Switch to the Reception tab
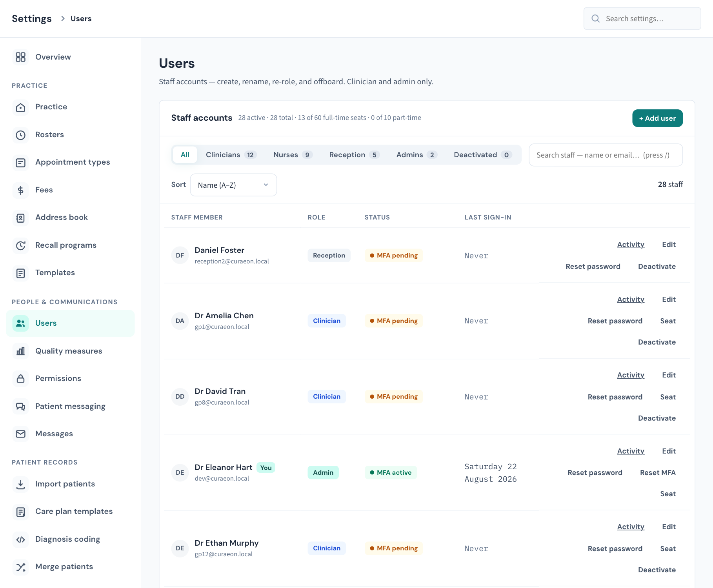The image size is (713, 588). click(x=354, y=155)
